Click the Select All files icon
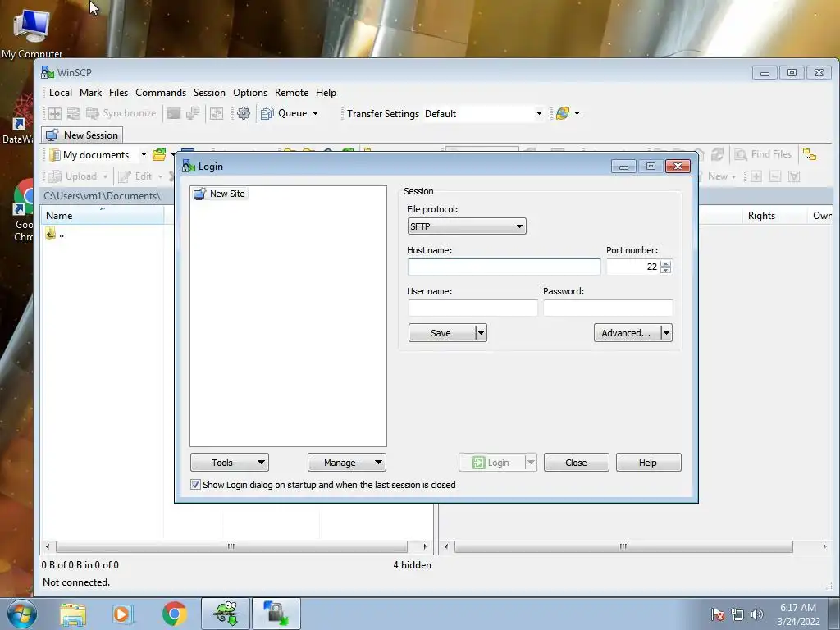 click(794, 176)
